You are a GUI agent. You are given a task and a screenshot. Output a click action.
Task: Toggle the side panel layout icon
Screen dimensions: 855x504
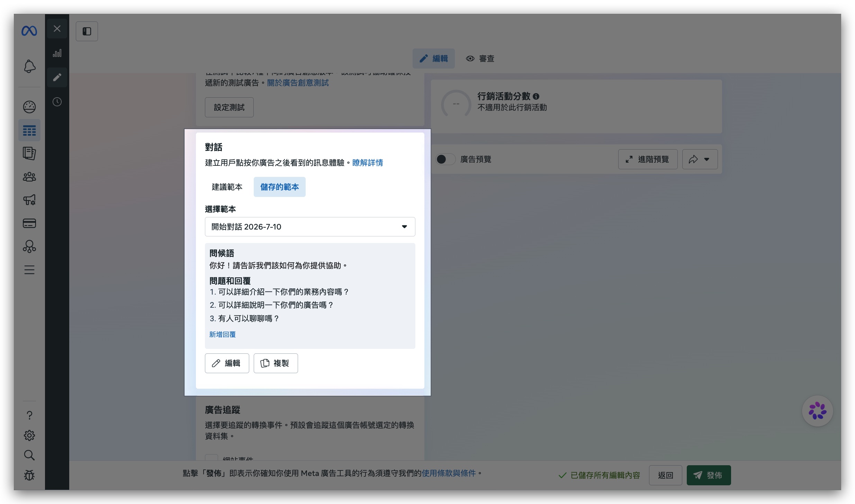pyautogui.click(x=87, y=31)
